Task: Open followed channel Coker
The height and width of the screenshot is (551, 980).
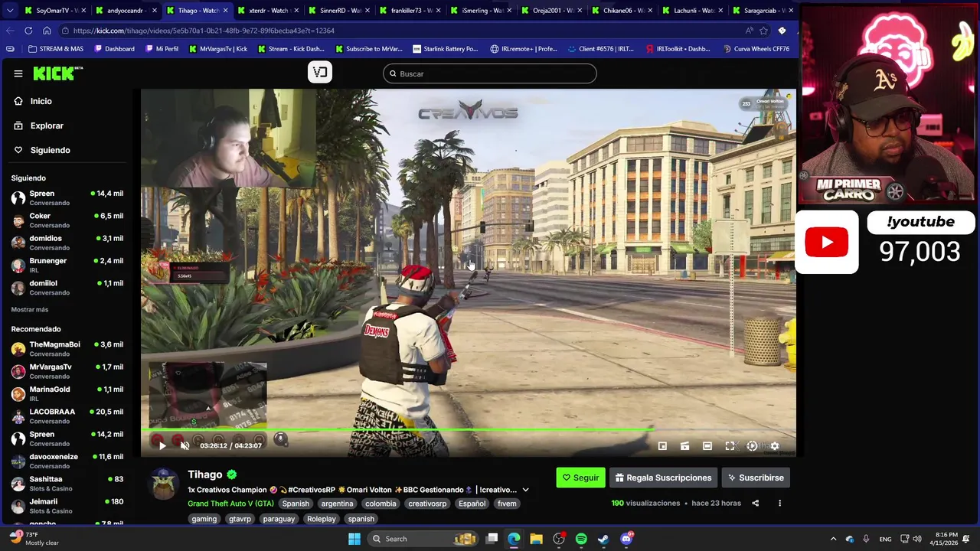Action: click(x=67, y=220)
